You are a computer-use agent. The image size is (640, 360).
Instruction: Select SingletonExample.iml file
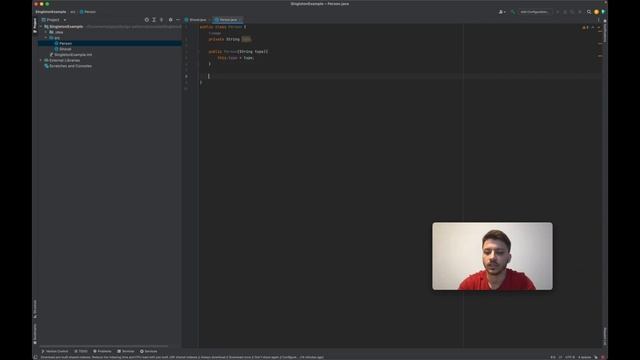73,55
